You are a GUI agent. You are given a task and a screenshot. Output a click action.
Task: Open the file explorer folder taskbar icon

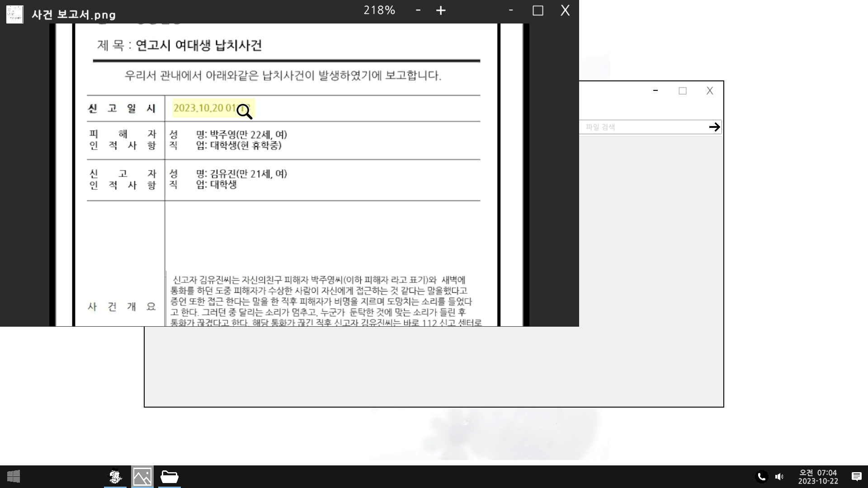(x=170, y=477)
